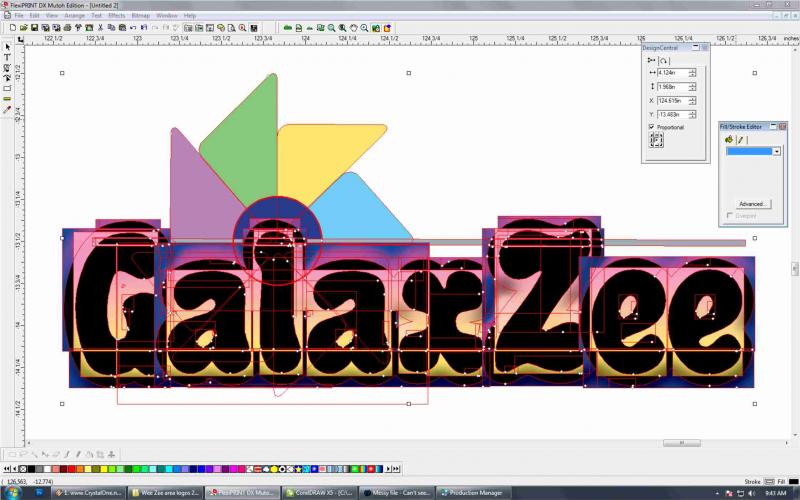
Task: Switch to www.CrystalOne taskbar item
Action: click(88, 493)
